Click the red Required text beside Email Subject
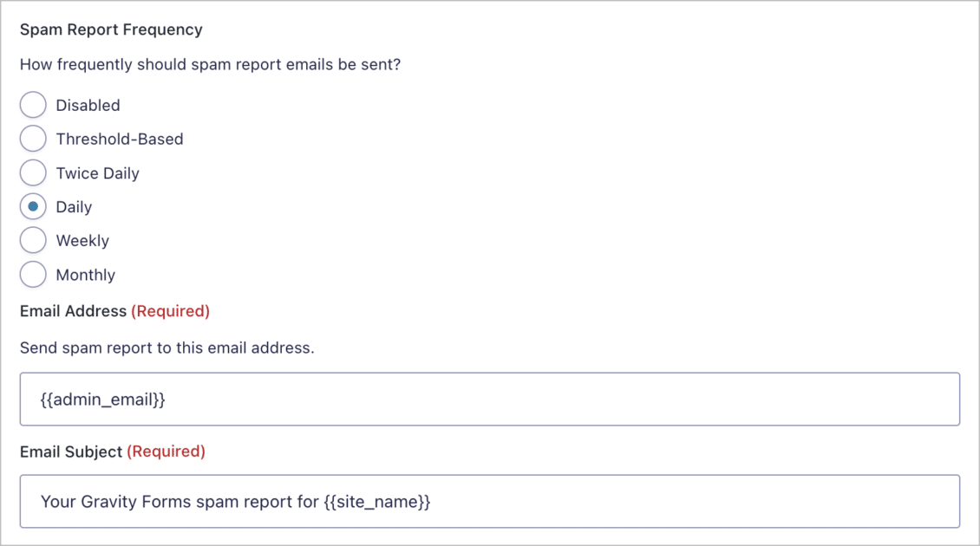Image resolution: width=980 pixels, height=546 pixels. click(x=167, y=451)
